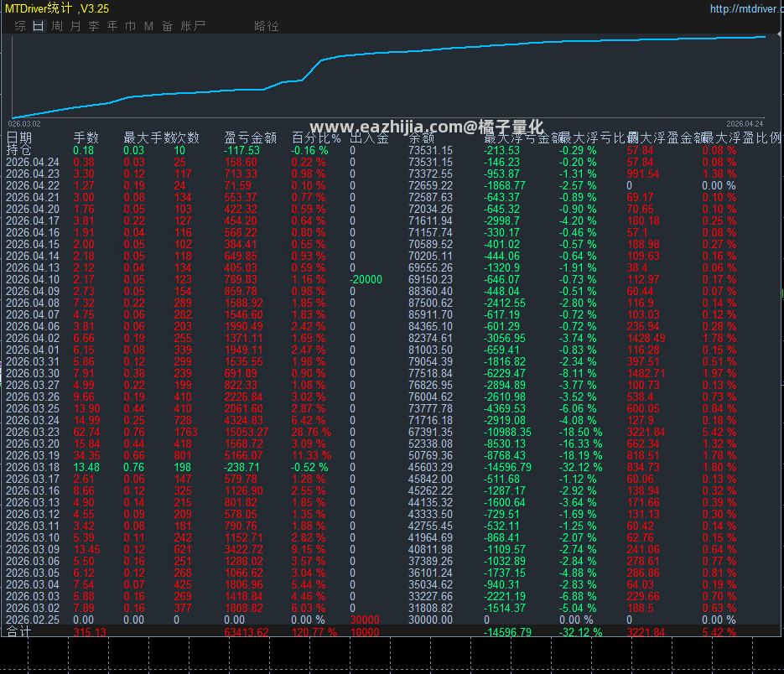Click the 63413.62 total profit value
Image resolution: width=784 pixels, height=674 pixels.
point(247,632)
